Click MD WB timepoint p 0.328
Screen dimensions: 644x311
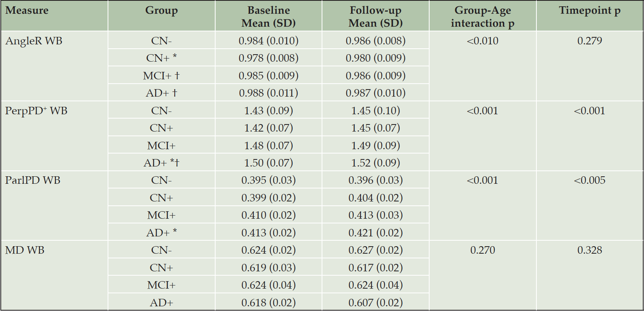(x=590, y=250)
